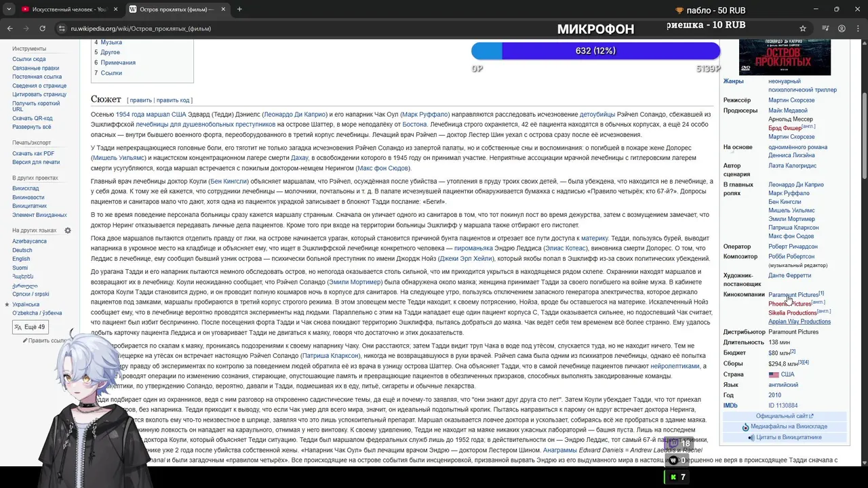868x488 pixels.
Task: Click 'править код' next to Сюжет heading
Action: [x=173, y=100]
